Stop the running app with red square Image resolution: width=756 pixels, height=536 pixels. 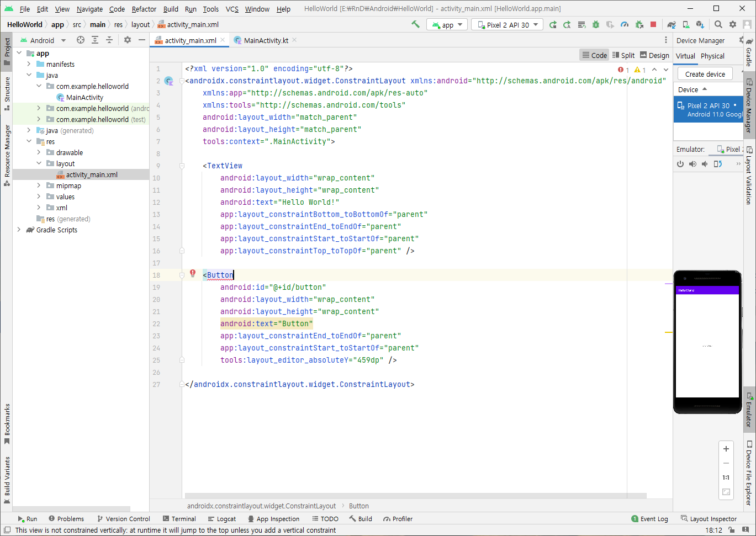point(653,24)
